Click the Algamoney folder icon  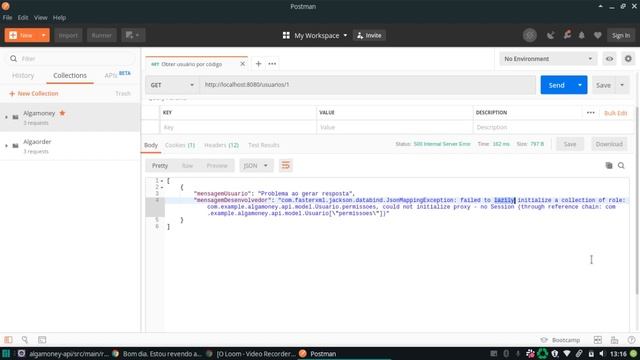click(16, 117)
